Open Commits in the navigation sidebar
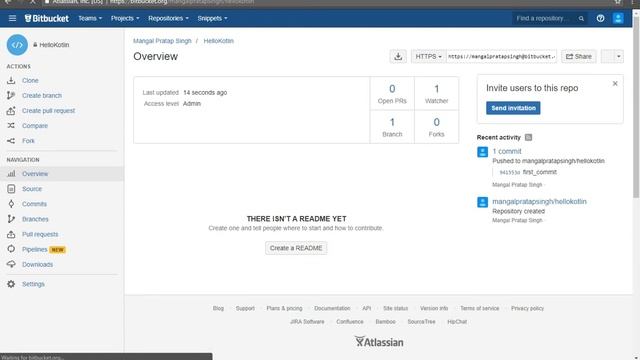This screenshot has height=360, width=640. [x=34, y=204]
